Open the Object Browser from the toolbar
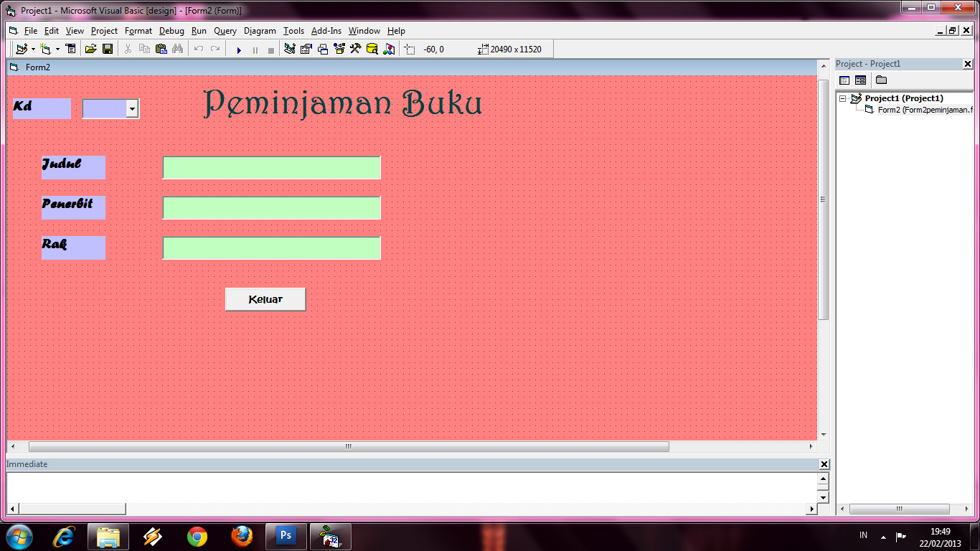 pos(338,49)
